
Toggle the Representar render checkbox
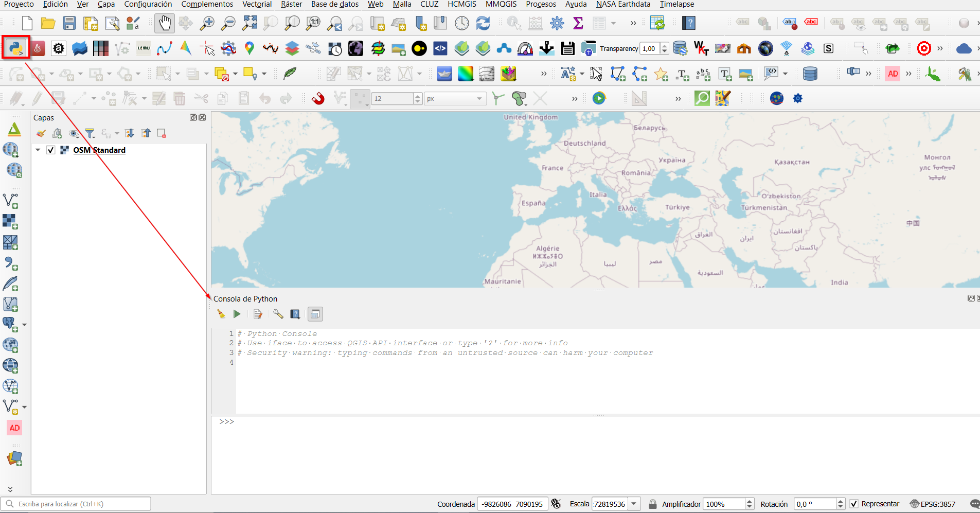854,504
